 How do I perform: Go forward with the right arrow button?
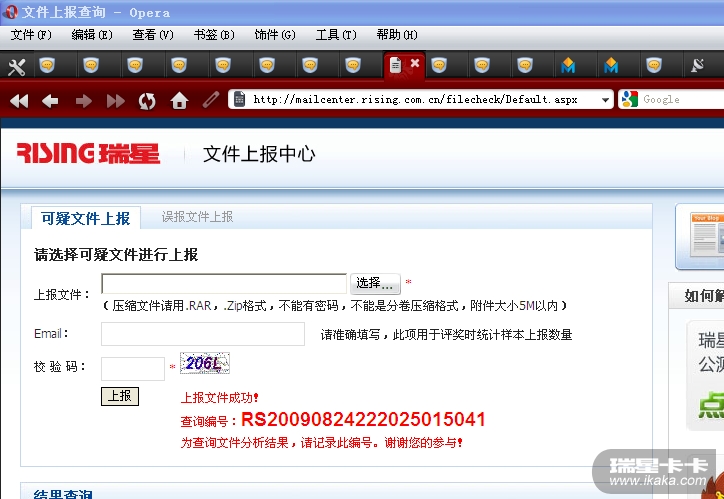pos(84,101)
